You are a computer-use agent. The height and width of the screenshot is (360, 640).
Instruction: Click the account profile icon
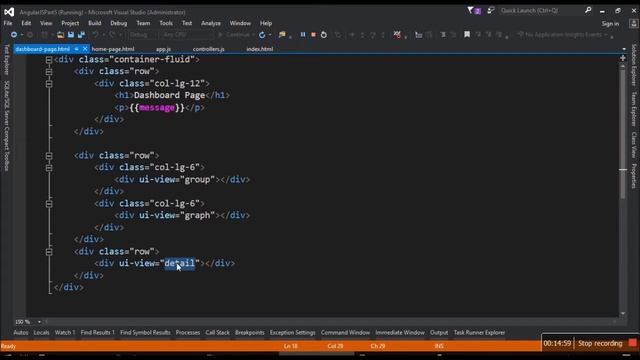(x=633, y=24)
